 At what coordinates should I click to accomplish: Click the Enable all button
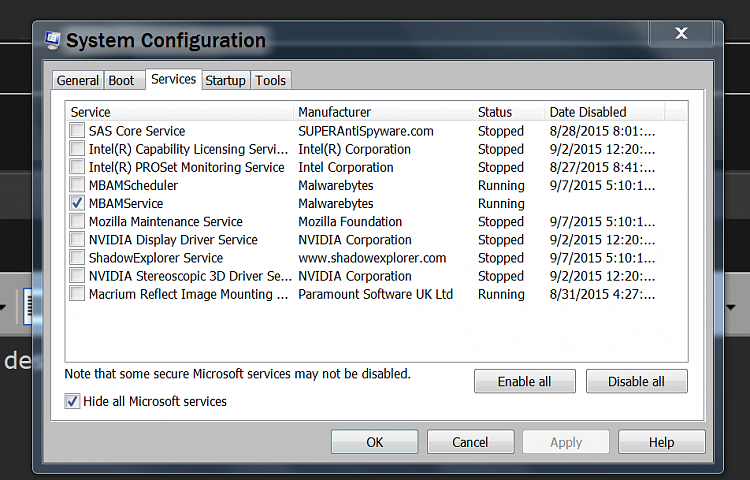pos(525,382)
